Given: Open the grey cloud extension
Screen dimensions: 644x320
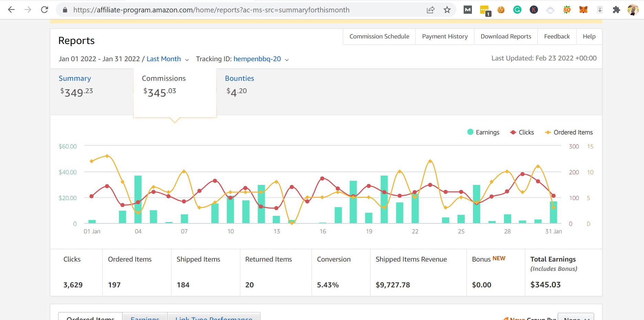Looking at the screenshot, I should [550, 10].
